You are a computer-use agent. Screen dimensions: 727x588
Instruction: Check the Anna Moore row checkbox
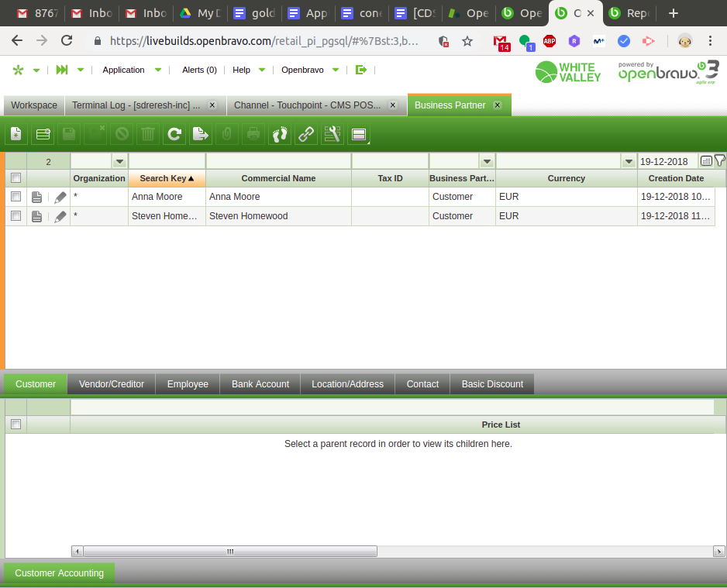(16, 197)
